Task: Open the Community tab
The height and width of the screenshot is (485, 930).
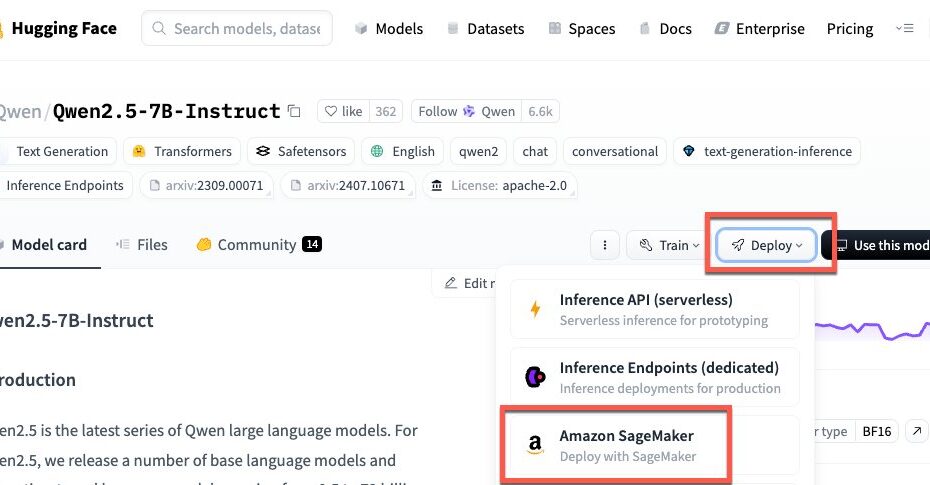Action: [259, 245]
